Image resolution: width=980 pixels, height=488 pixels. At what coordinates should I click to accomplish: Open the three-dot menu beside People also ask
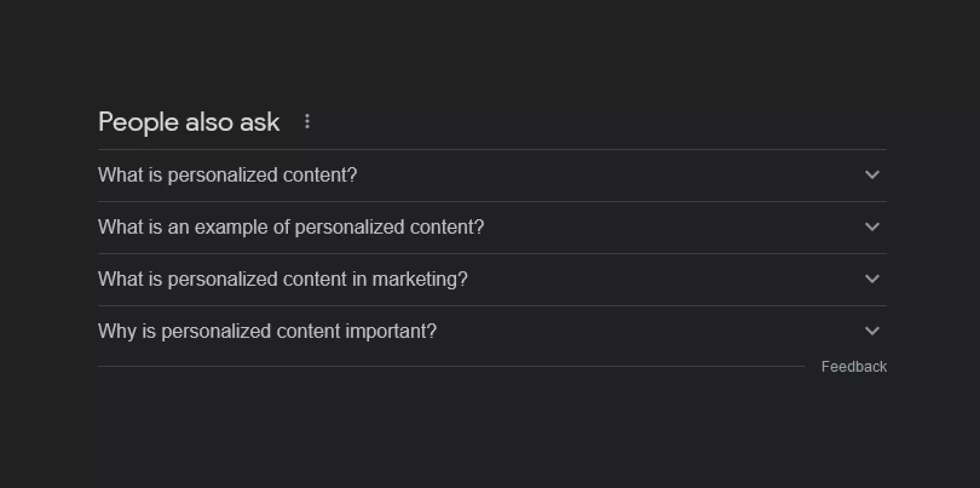307,122
